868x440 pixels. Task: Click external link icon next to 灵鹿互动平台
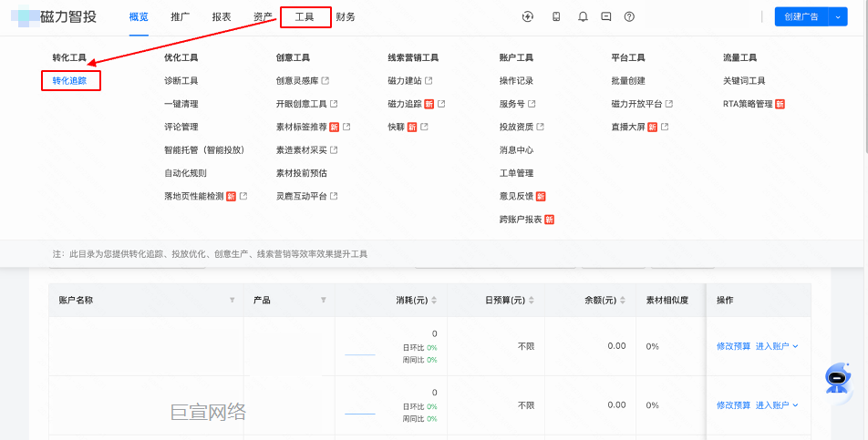(334, 196)
